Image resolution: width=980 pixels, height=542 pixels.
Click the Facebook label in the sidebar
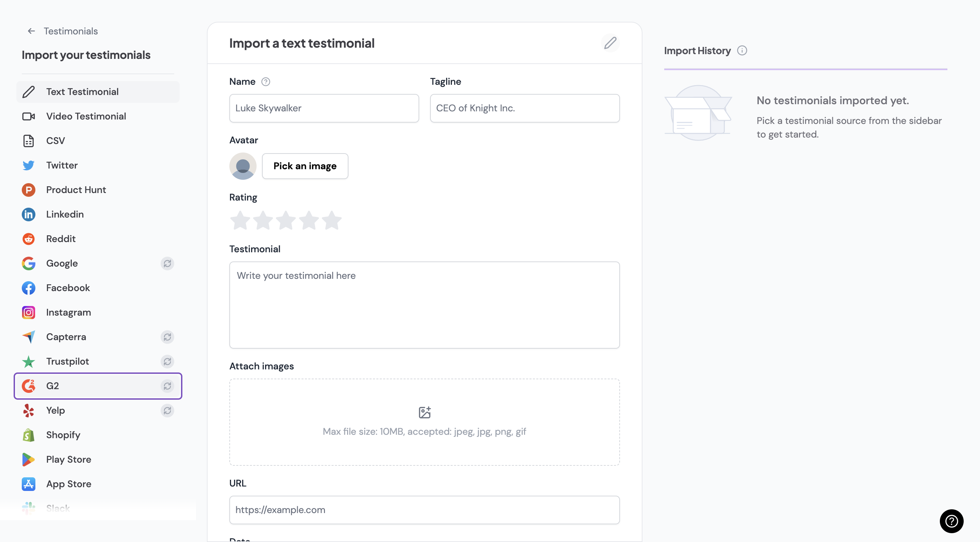point(68,288)
